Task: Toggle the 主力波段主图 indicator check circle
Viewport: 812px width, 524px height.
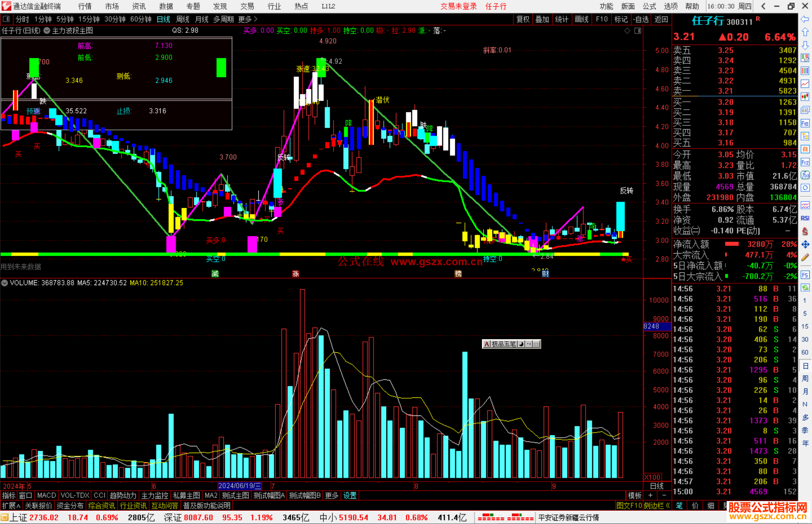Action: (x=47, y=31)
